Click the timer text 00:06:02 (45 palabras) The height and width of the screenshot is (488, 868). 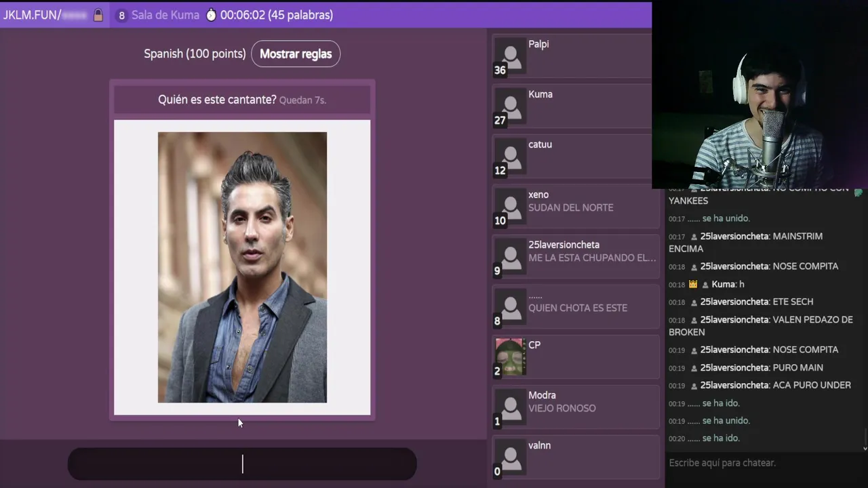(276, 15)
